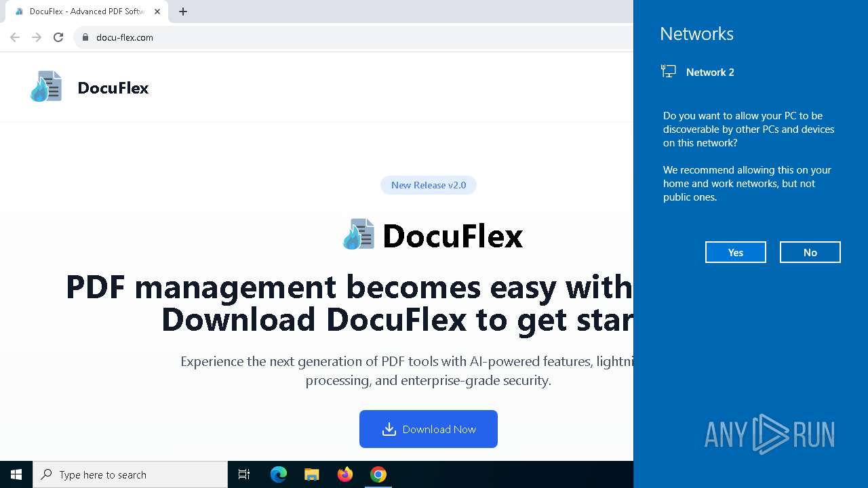View site security lock icon

85,37
